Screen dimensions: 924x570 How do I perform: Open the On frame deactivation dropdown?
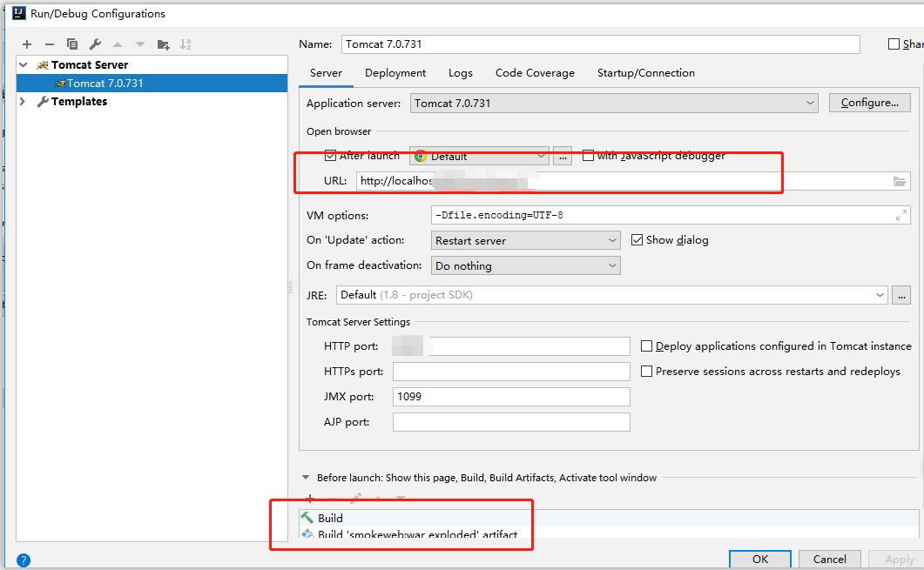[x=526, y=265]
